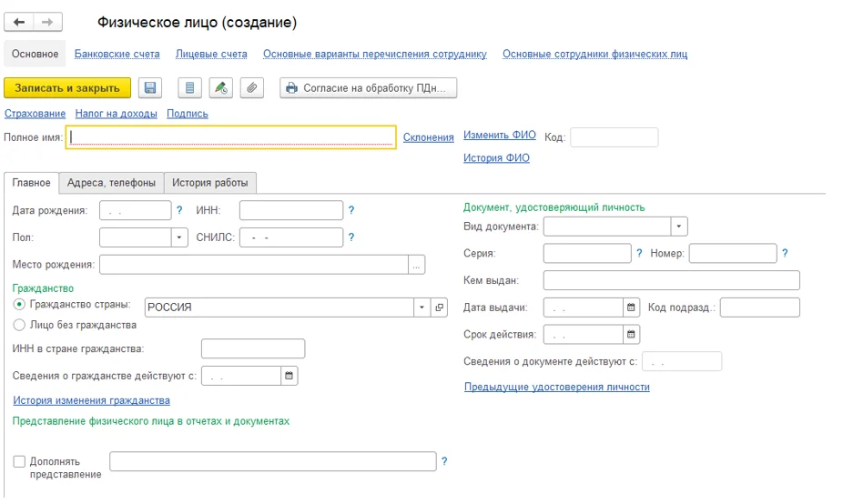Viewport: 843px width, 504px height.
Task: Click the ИНН в стране гражданства field
Action: coord(253,348)
